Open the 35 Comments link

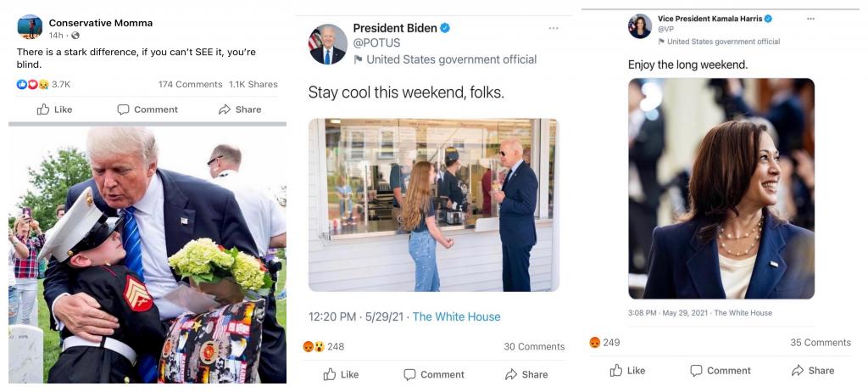pyautogui.click(x=820, y=343)
